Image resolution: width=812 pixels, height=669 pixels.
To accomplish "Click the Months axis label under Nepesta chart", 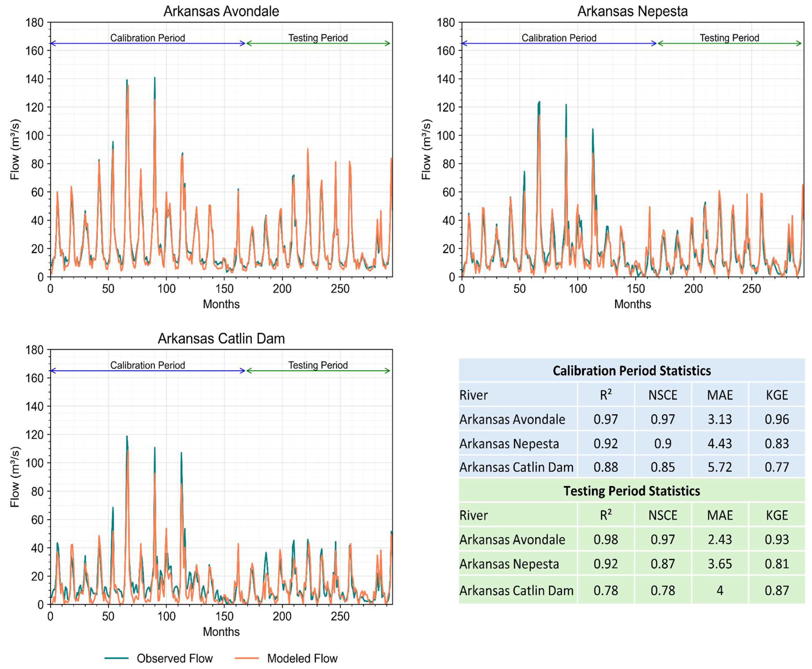I will click(632, 304).
